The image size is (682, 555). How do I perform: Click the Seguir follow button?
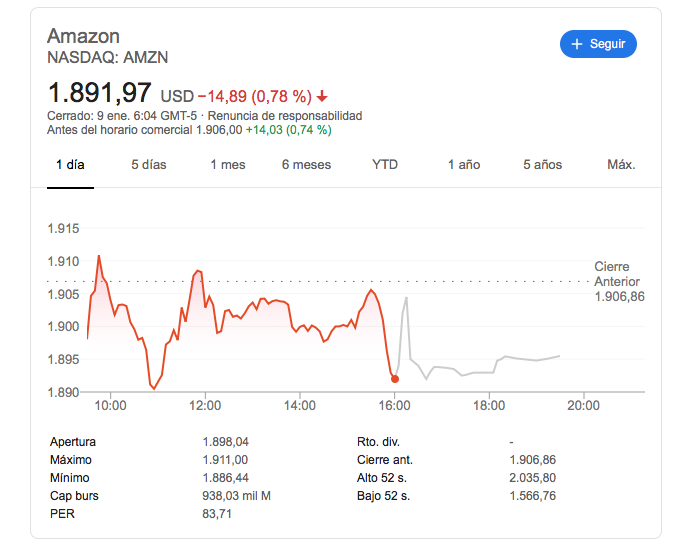(598, 44)
